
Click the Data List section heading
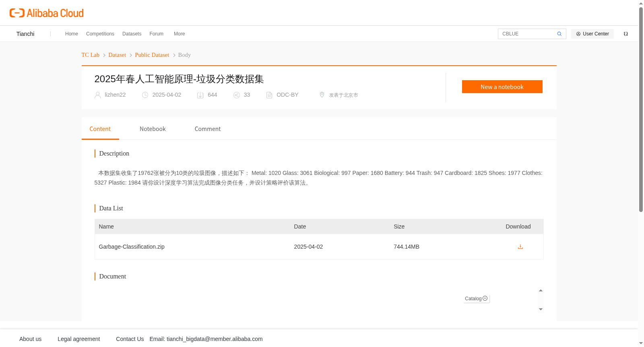[x=111, y=208]
